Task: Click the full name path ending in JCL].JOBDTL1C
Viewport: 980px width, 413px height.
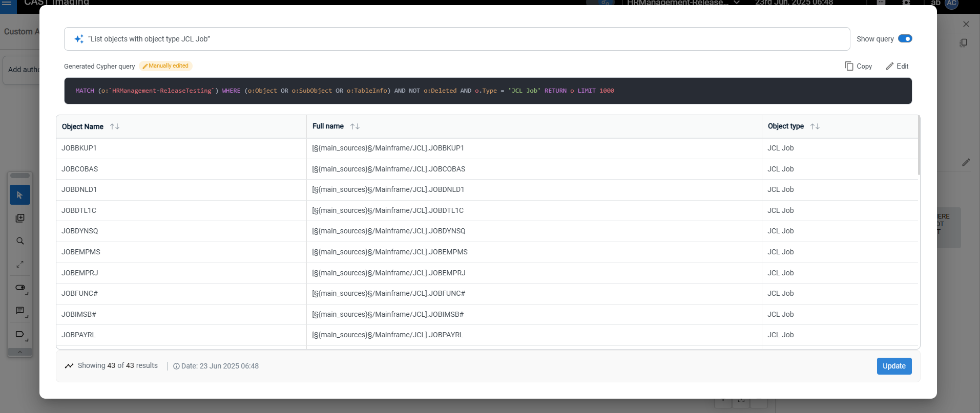Action: click(x=388, y=210)
